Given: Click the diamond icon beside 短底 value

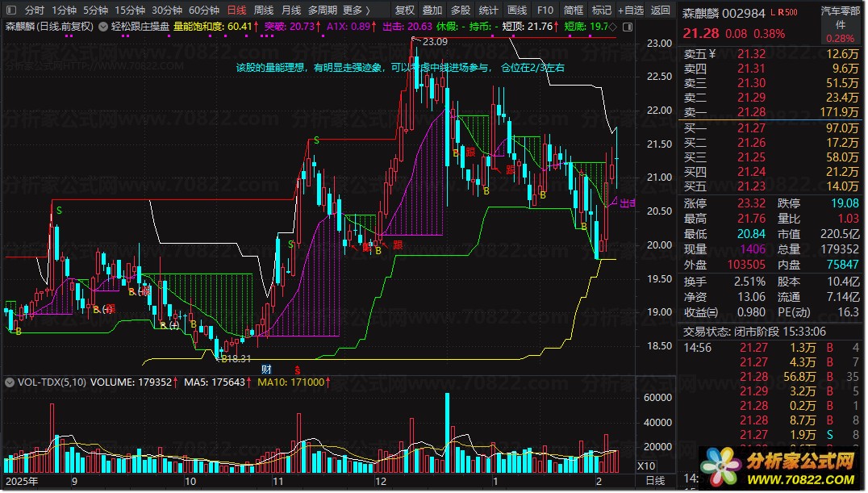Looking at the screenshot, I should (613, 27).
